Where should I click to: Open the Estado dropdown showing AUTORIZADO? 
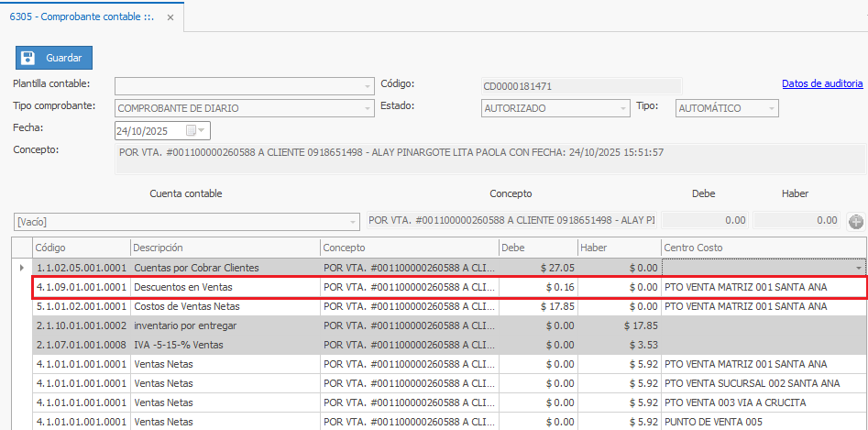(623, 108)
